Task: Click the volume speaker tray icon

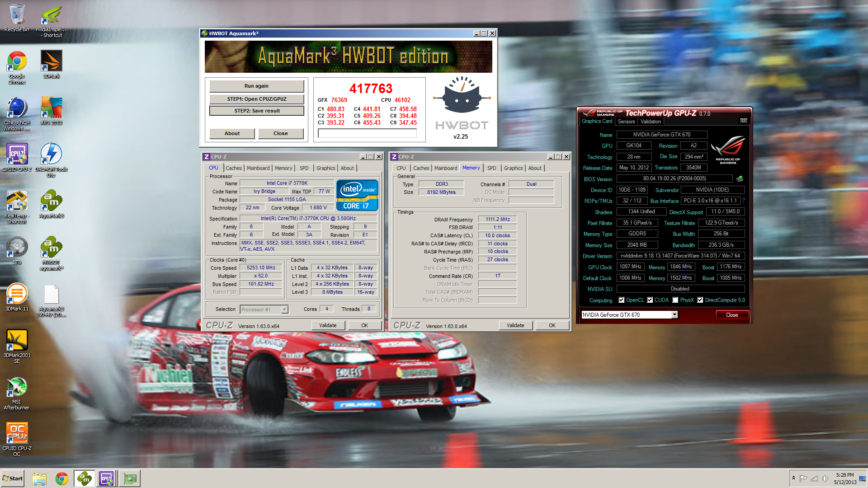Action: (x=825, y=479)
